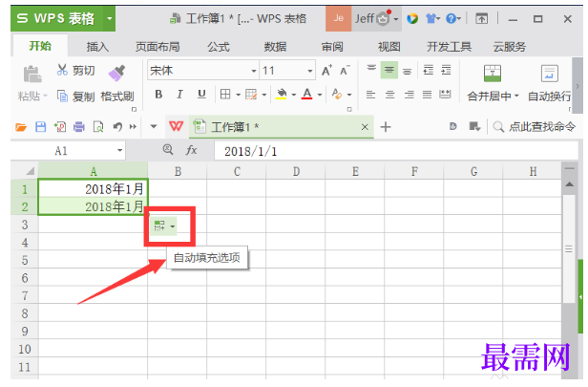
Task: Decrease font size with A- icon
Action: click(x=345, y=71)
